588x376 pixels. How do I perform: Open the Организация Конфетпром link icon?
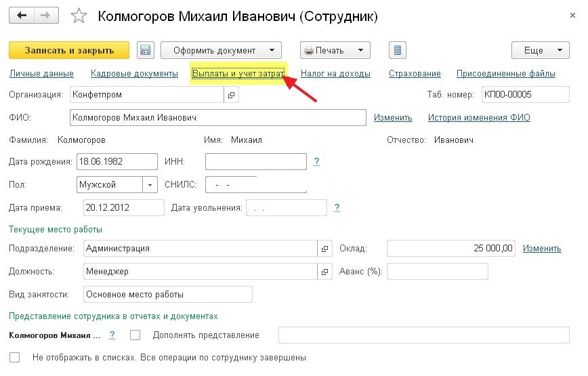click(232, 95)
